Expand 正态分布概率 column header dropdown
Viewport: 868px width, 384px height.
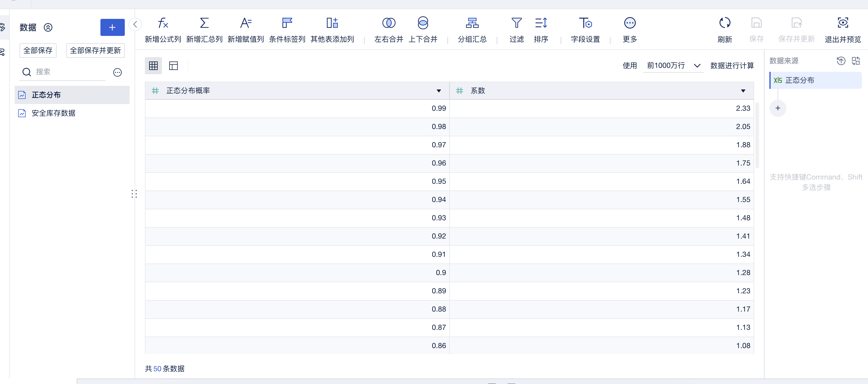(x=438, y=91)
